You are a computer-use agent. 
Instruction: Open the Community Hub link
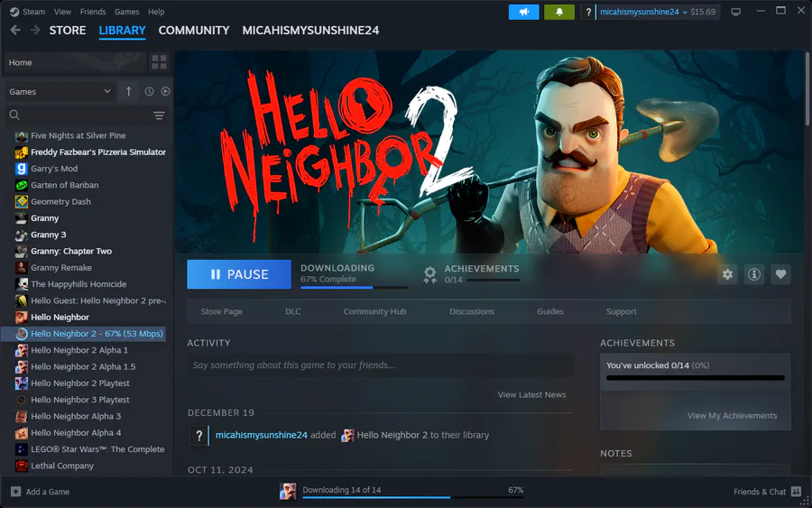pos(375,311)
